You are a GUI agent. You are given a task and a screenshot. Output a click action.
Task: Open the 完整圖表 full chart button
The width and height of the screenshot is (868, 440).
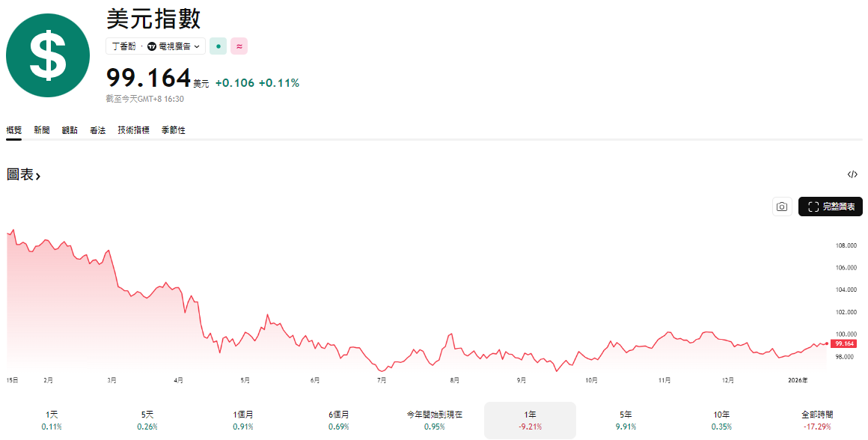[x=831, y=207]
